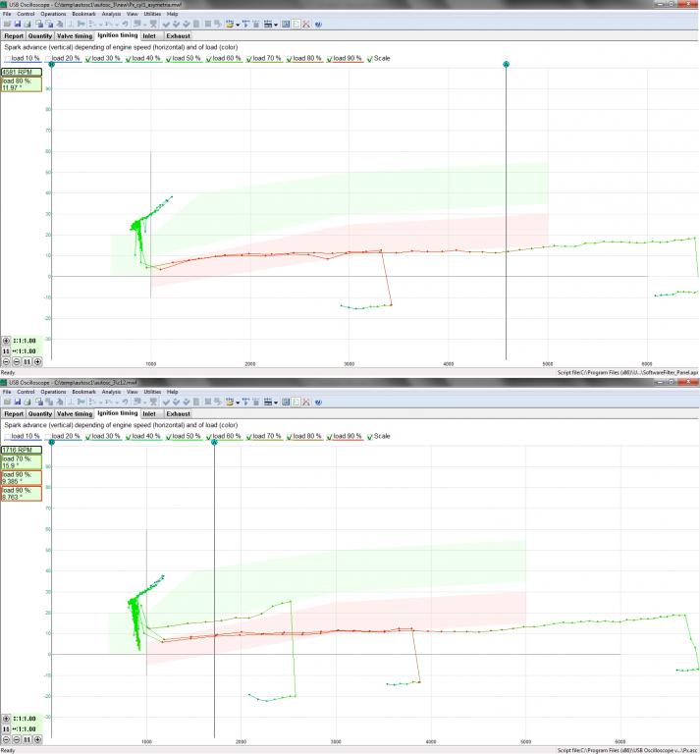Click cursor marker A atop the bottom graph

[x=214, y=443]
